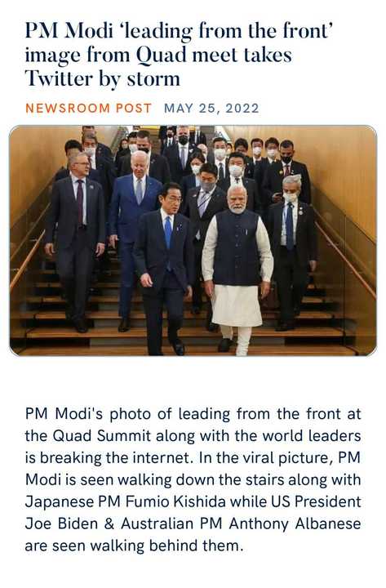Screen dimensions: 386x588
Task: Click "breaking the internet" in the paragraph
Action: (117, 458)
